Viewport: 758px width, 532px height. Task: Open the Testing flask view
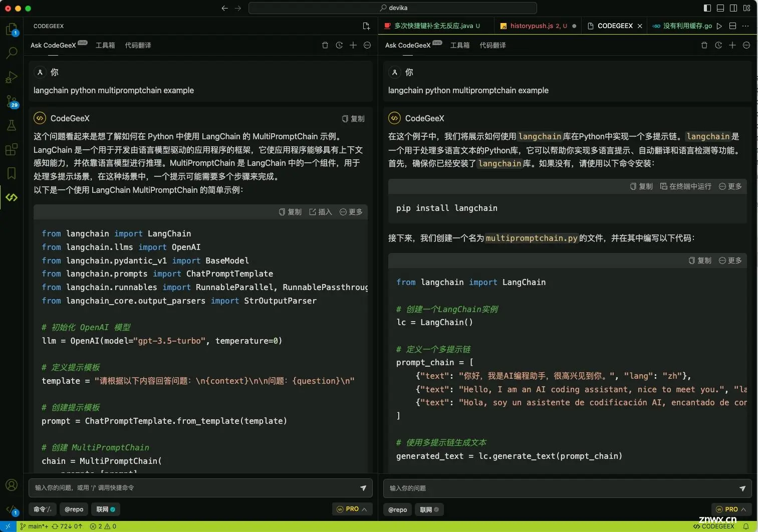pyautogui.click(x=11, y=125)
